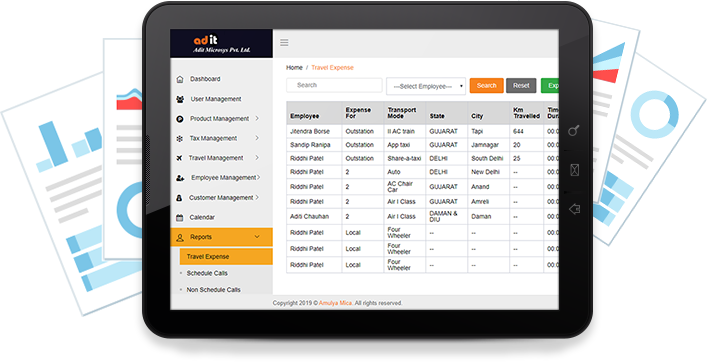Go to Home breadcrumb link
The width and height of the screenshot is (708, 362).
(x=294, y=68)
